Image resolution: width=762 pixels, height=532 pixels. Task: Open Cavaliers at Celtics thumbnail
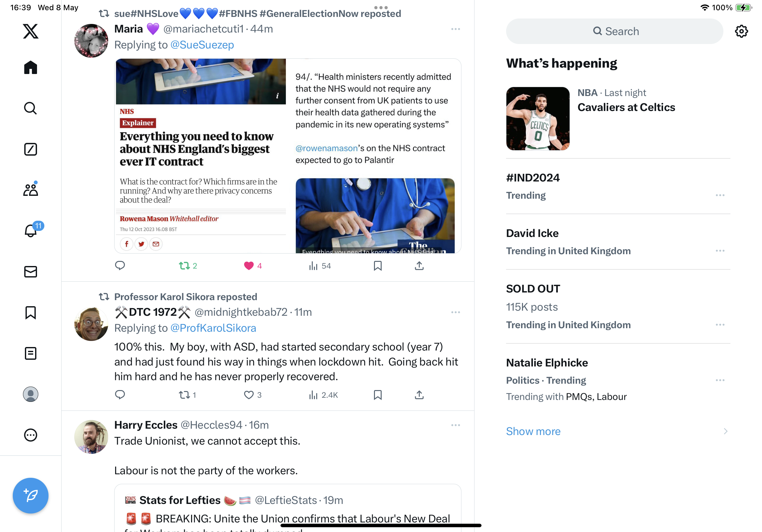click(x=538, y=118)
